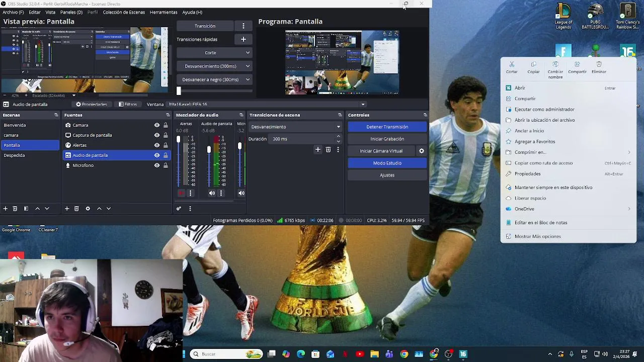Move source down in Fuentes toolbar
The image size is (644, 362).
click(x=109, y=208)
